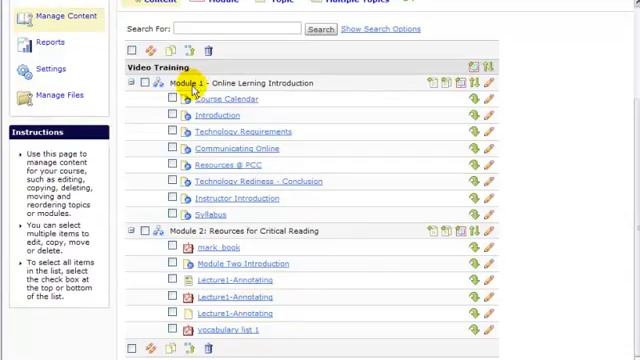The height and width of the screenshot is (360, 640).
Task: Edit Communicating Online using its pencil icon
Action: pyautogui.click(x=489, y=149)
